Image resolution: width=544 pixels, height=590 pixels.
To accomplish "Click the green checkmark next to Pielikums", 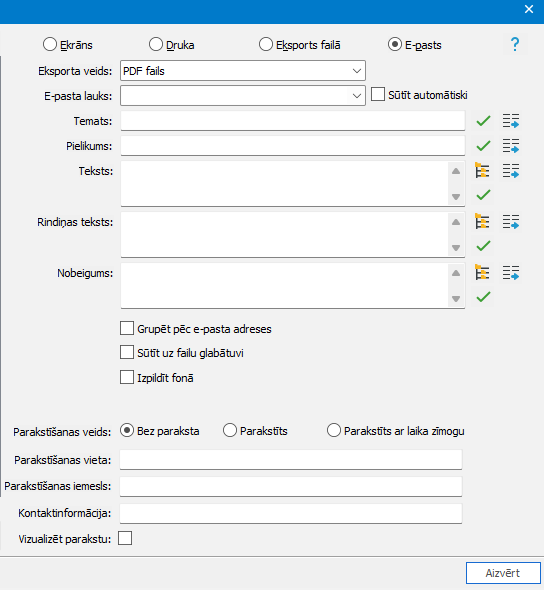I will 483,146.
